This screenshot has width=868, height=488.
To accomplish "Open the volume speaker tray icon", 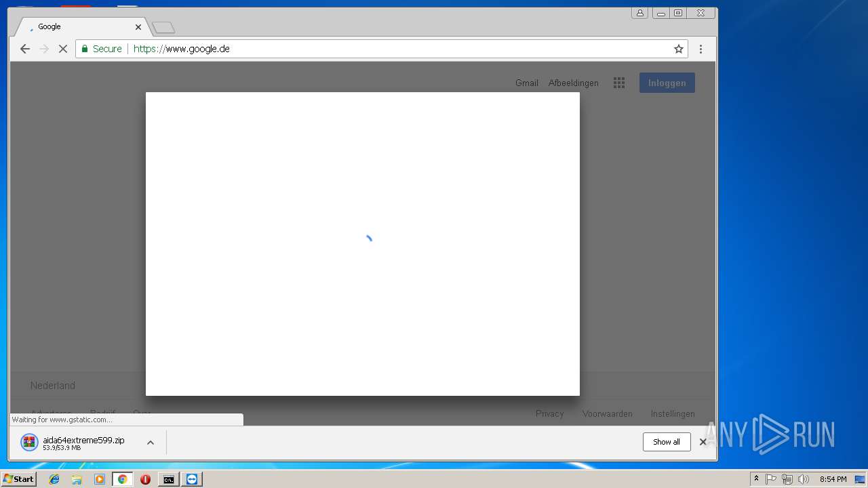I will 804,479.
